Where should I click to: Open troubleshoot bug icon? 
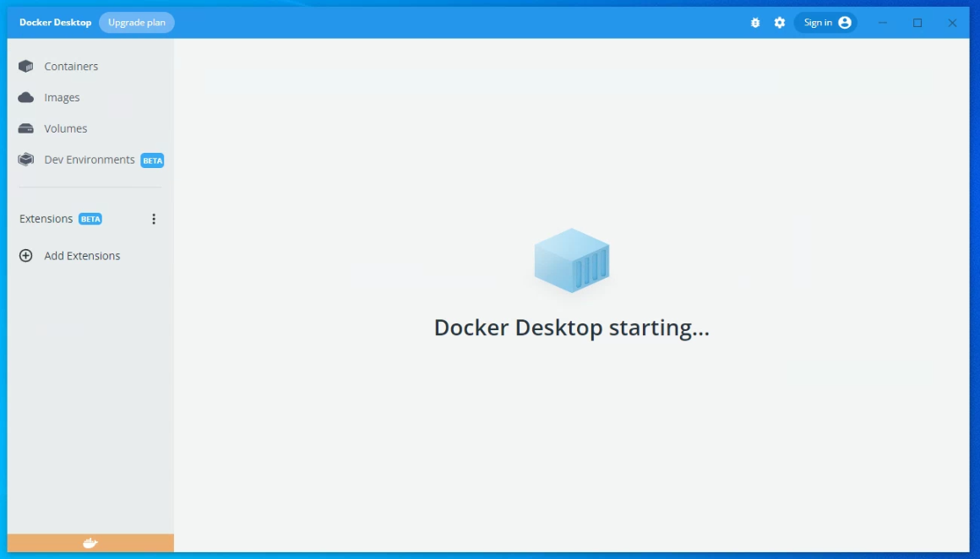click(x=755, y=23)
